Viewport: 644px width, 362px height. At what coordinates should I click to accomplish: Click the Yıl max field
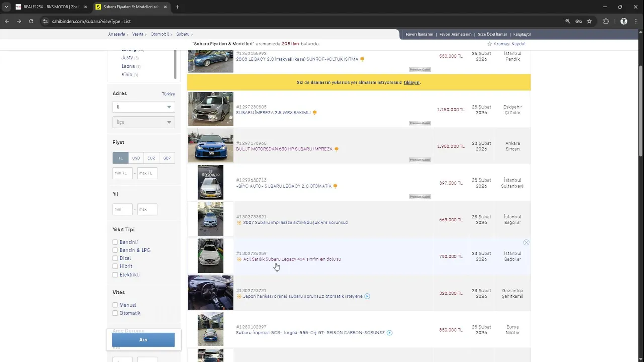tap(147, 209)
